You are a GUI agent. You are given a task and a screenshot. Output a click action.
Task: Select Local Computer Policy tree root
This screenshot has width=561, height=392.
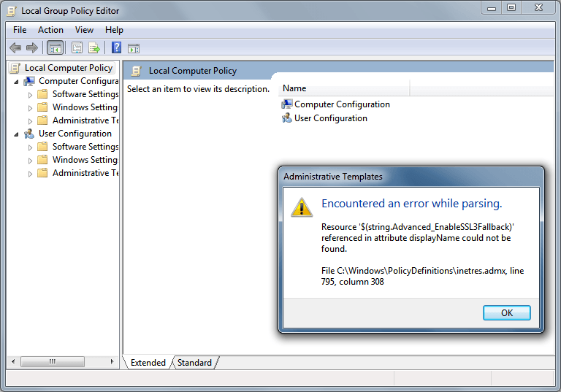tap(69, 68)
